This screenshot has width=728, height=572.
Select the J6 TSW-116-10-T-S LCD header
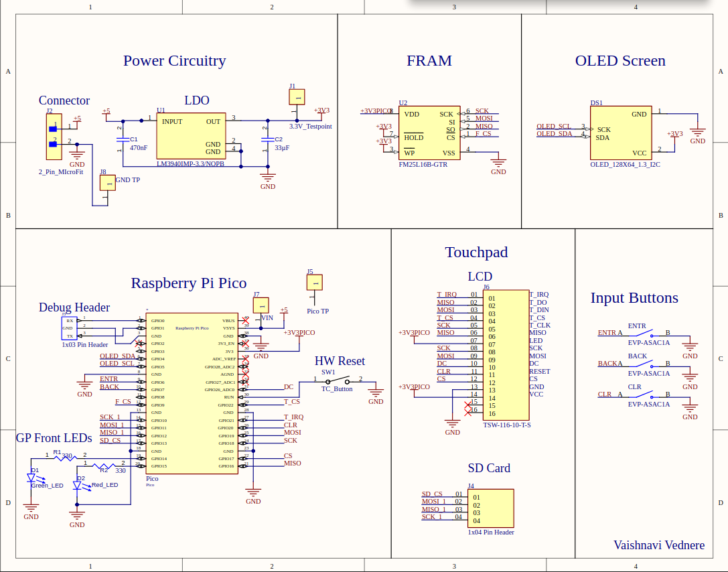[506, 355]
